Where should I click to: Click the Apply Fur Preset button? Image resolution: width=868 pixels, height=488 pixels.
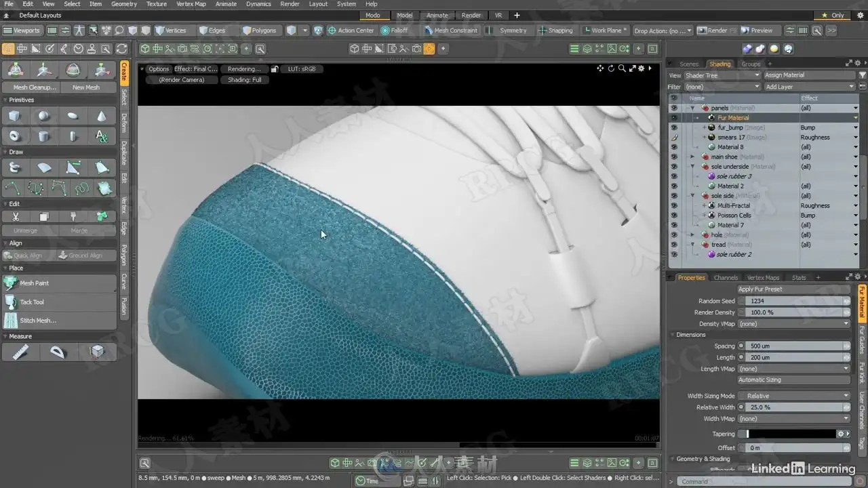pos(793,289)
